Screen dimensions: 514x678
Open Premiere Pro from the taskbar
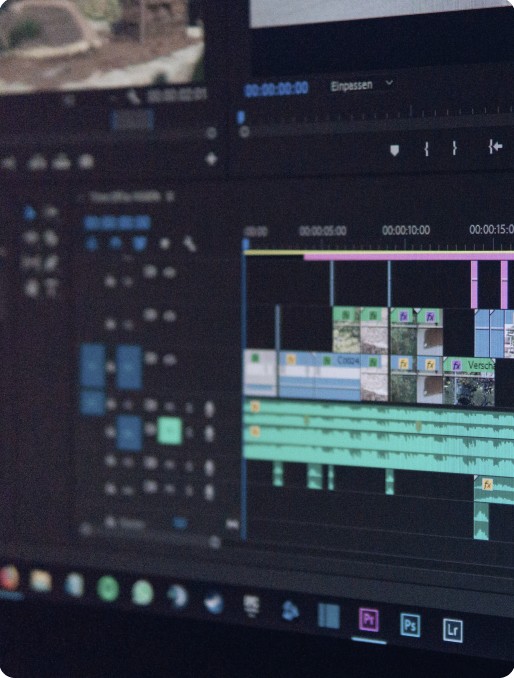pyautogui.click(x=369, y=619)
